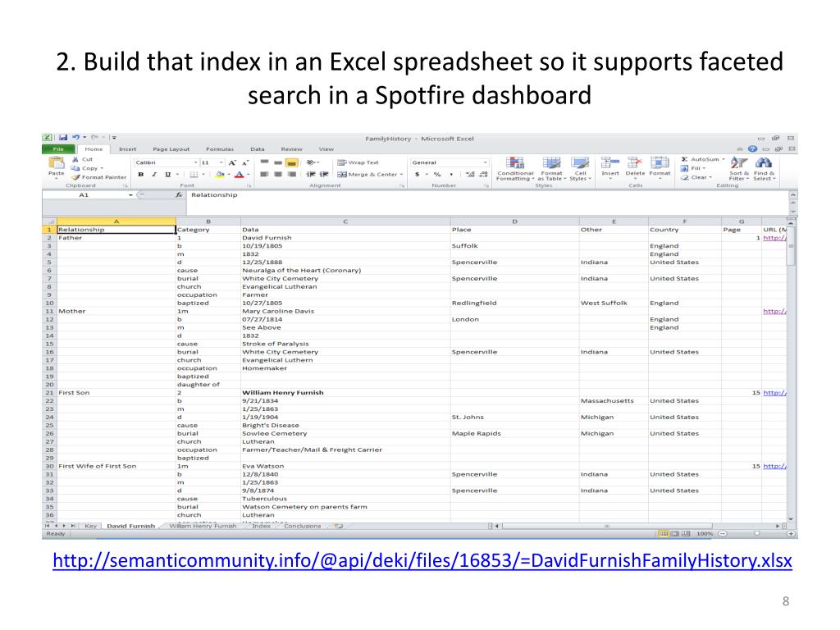
Task: Switch to the Page Layout tab
Action: point(171,149)
